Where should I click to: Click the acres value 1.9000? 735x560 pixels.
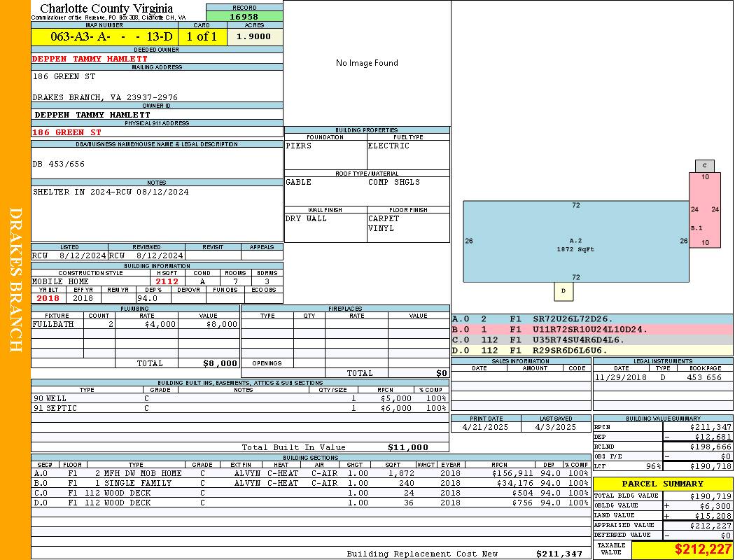[x=253, y=37]
